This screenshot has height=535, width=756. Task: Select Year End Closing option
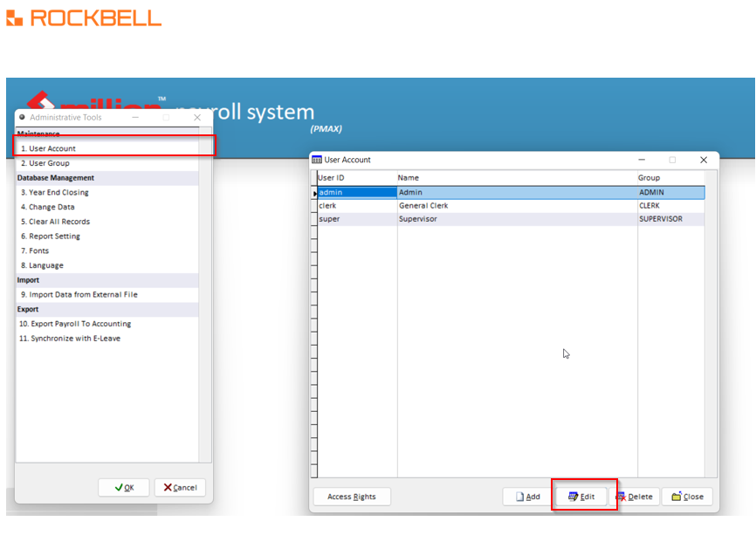(x=107, y=192)
